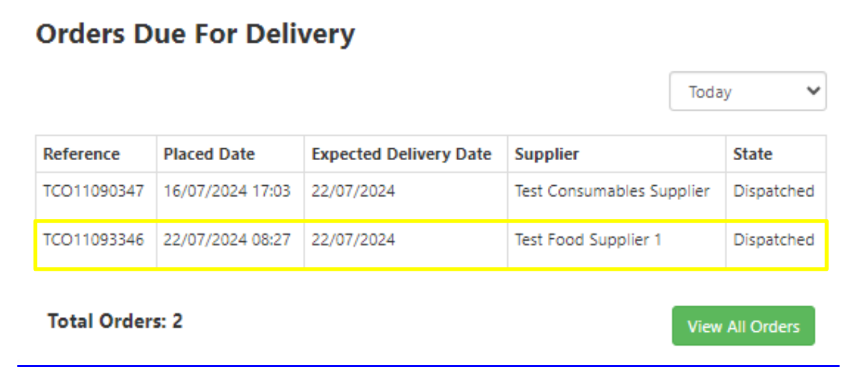Click placed date 16/07/2024 17:03
This screenshot has height=375, width=852.
tap(227, 191)
